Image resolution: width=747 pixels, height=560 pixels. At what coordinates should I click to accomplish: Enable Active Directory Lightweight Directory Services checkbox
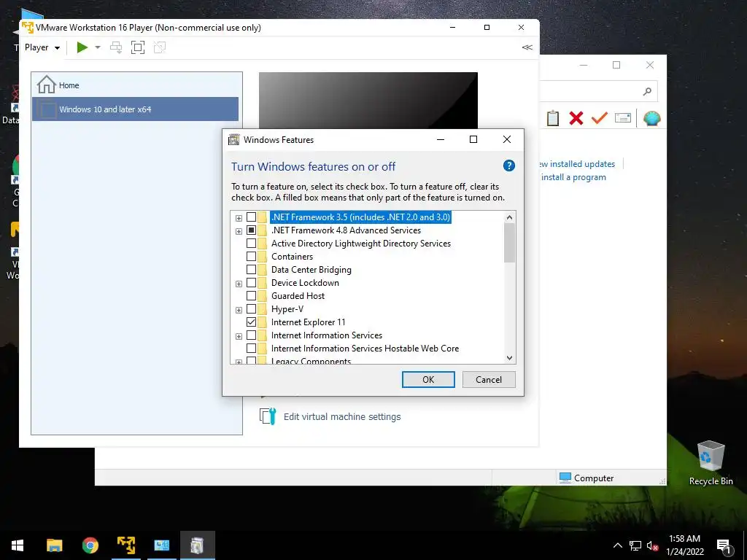click(251, 244)
